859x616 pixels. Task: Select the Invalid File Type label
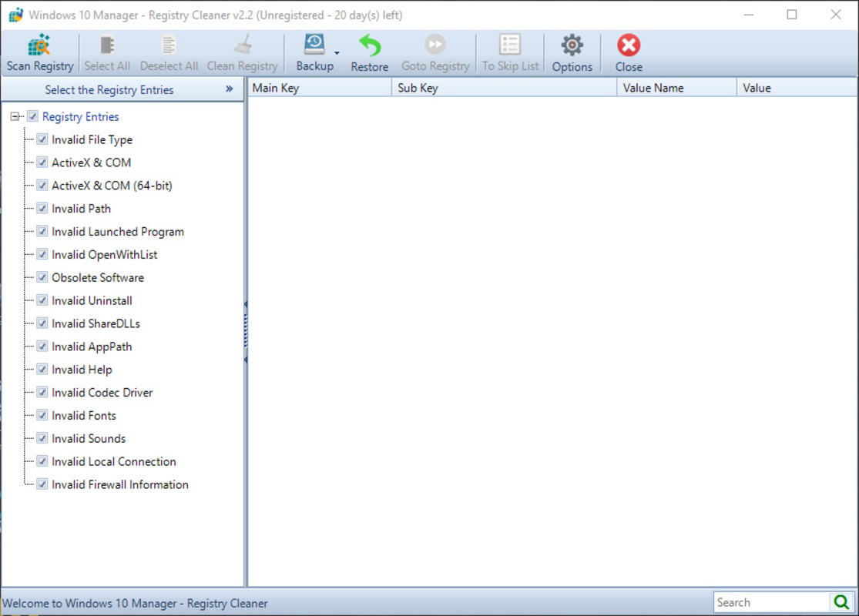pos(92,139)
